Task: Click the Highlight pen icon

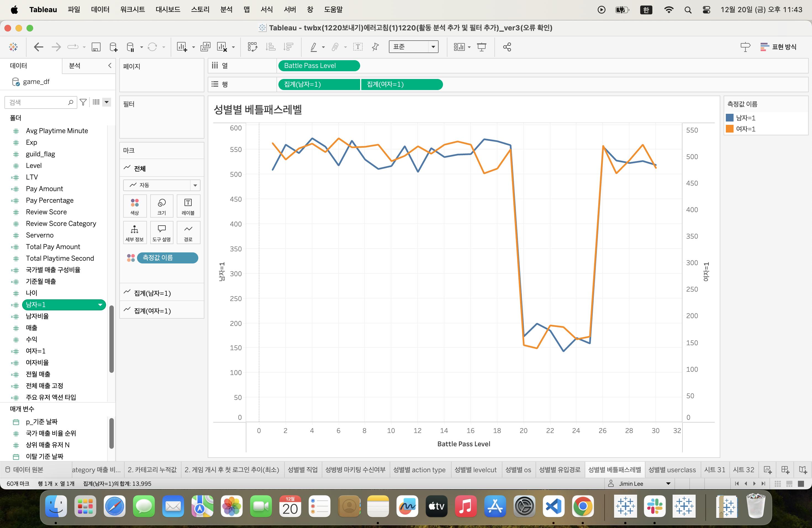Action: point(313,47)
